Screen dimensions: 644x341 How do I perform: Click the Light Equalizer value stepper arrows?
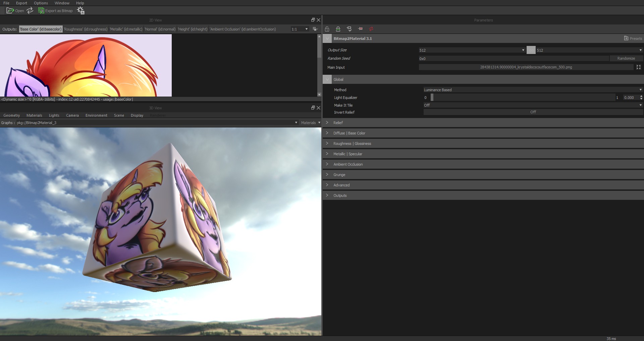tap(641, 98)
